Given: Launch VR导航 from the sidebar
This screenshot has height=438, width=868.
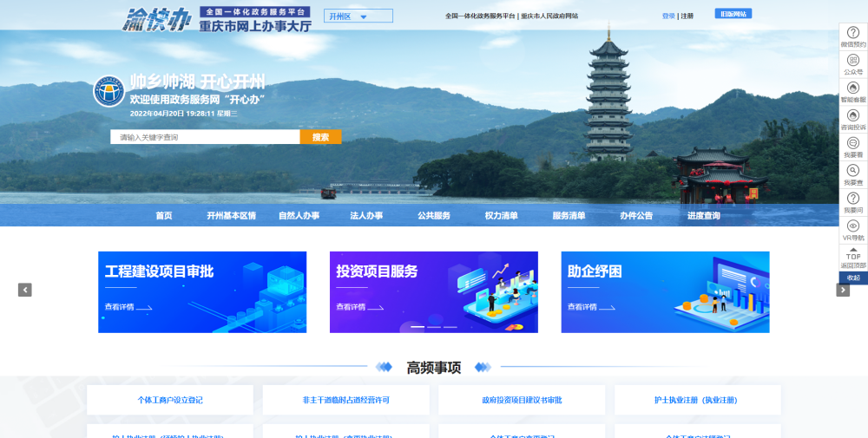Looking at the screenshot, I should point(852,230).
